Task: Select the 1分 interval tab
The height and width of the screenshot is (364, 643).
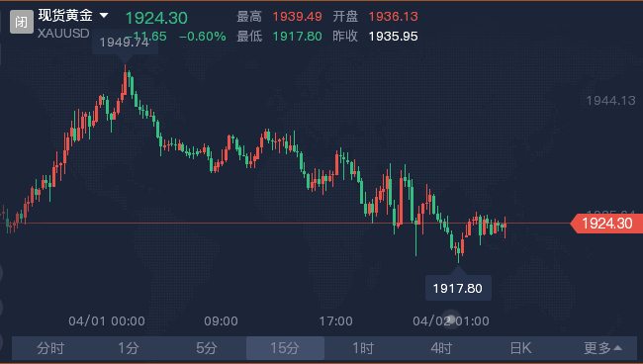Action: point(129,348)
